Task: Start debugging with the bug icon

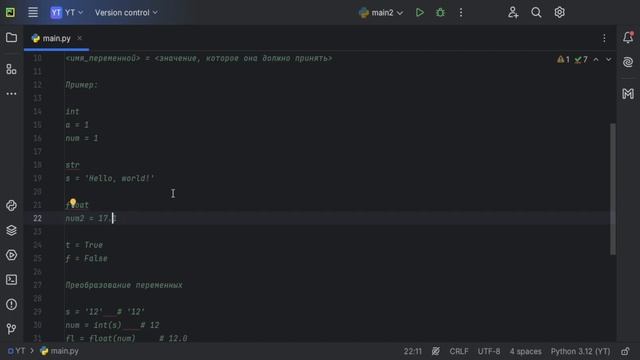Action: pos(440,13)
